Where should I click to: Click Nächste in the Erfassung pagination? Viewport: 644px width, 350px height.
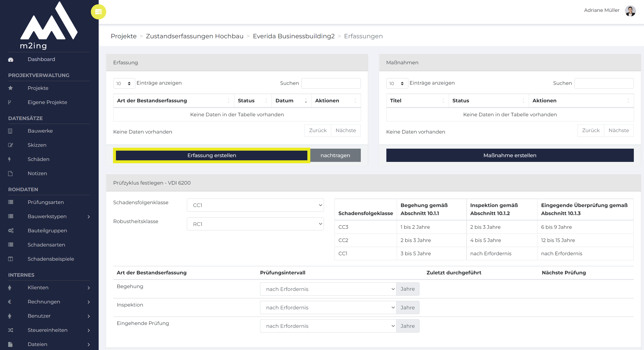(346, 130)
